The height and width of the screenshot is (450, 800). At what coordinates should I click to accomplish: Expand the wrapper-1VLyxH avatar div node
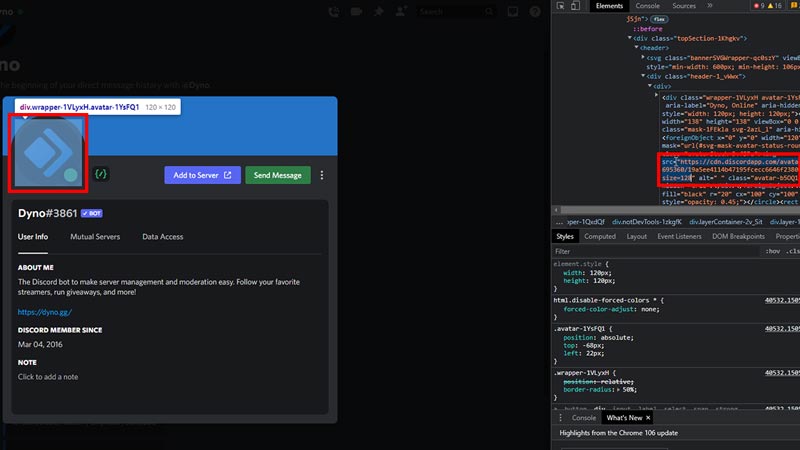pyautogui.click(x=657, y=95)
